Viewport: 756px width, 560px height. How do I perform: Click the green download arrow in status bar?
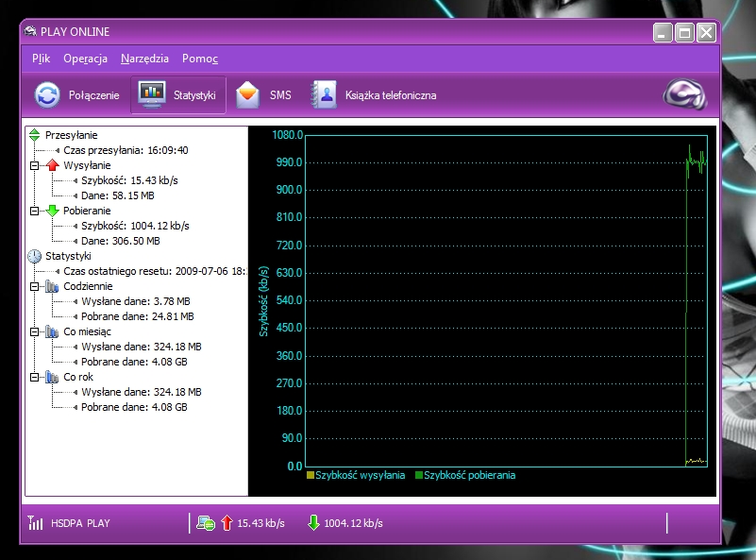click(313, 523)
